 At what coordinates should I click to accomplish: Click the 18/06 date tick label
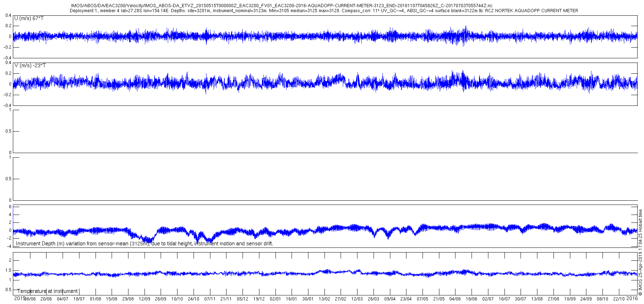[472, 299]
